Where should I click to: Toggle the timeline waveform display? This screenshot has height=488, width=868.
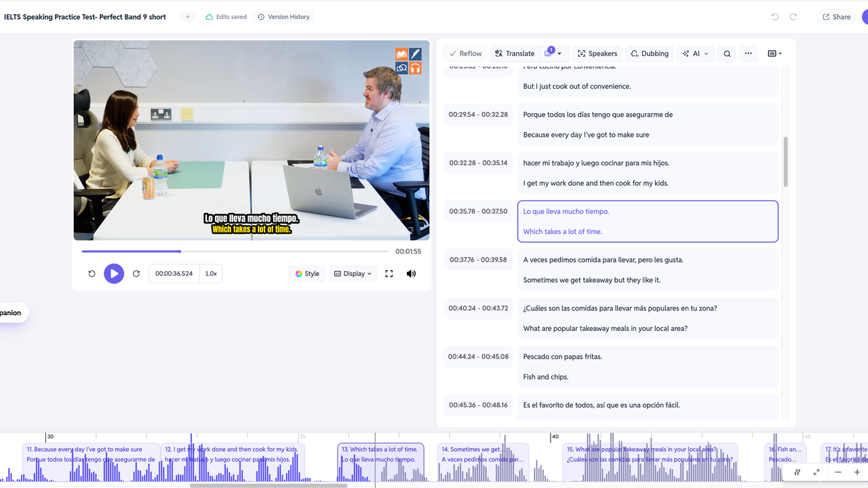coord(797,472)
